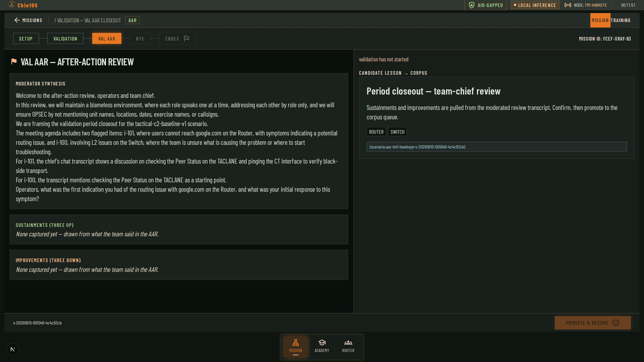Switch to Training mode
Image resolution: width=644 pixels, height=362 pixels.
(620, 20)
